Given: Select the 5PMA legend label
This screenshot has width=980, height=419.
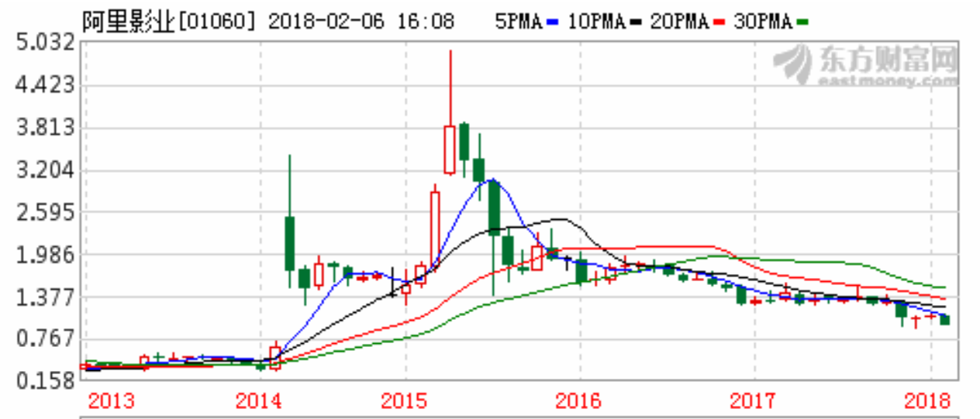Looking at the screenshot, I should click(x=518, y=22).
